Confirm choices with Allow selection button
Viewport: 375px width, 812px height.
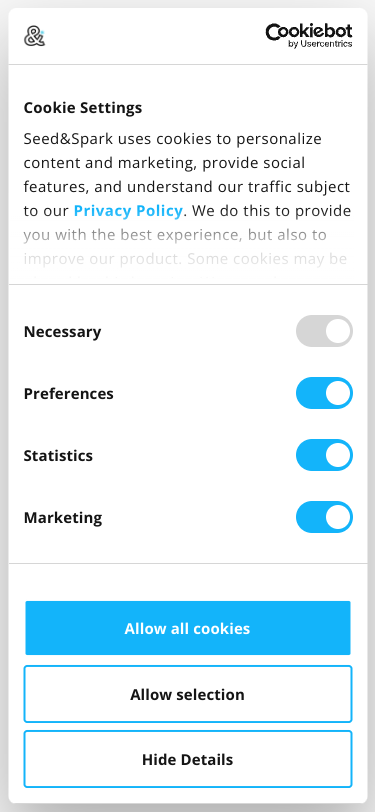[188, 694]
